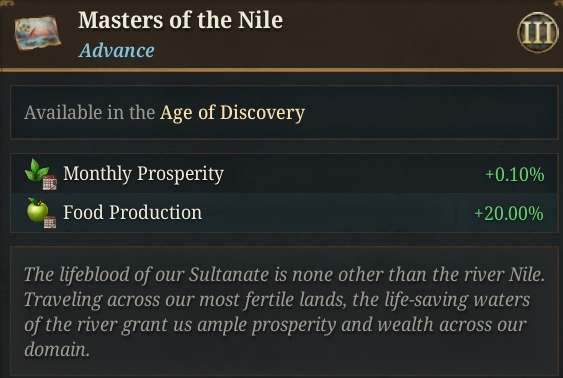Select the Food Production row

(284, 213)
